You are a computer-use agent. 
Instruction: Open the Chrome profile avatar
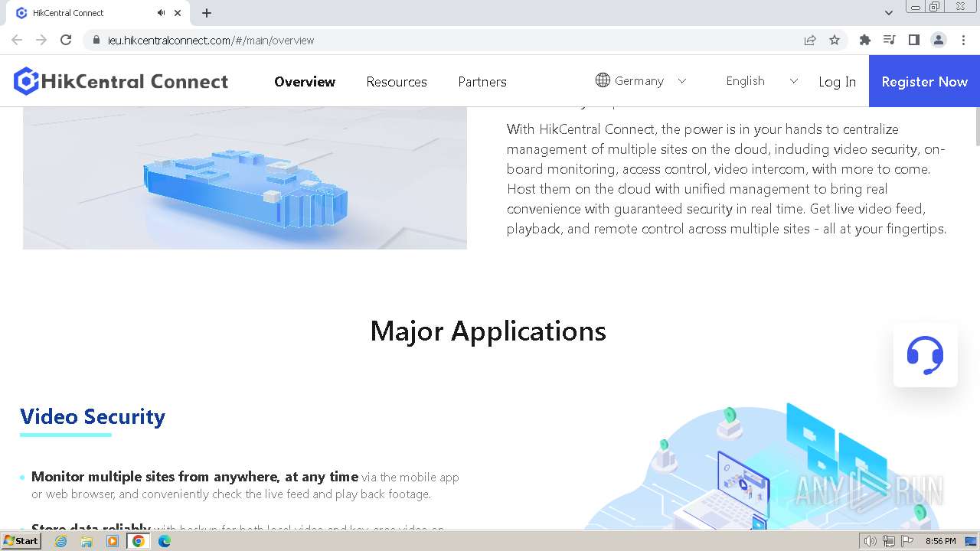(939, 40)
